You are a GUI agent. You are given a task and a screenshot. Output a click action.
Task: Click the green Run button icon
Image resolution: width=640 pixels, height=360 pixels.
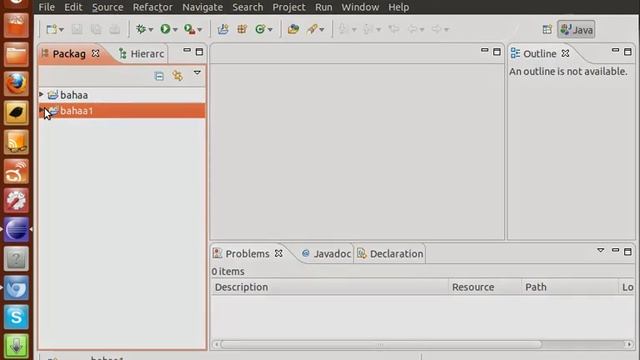click(x=165, y=29)
